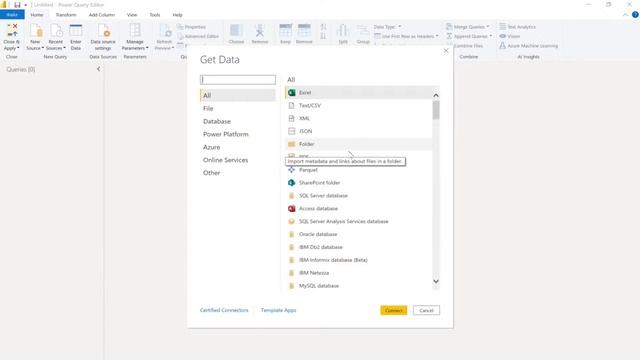Click the Cancel button
640x360 pixels.
(426, 311)
